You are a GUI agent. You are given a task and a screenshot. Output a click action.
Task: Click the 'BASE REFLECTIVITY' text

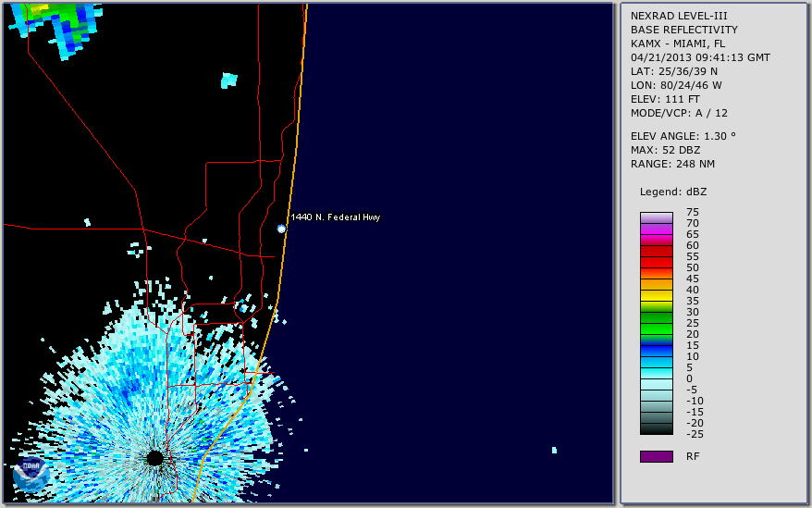(x=684, y=30)
